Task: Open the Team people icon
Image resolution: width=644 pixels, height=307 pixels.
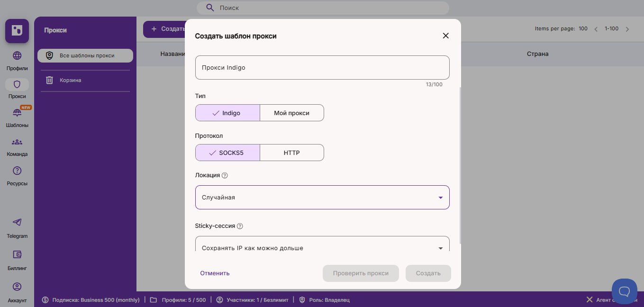Action: 17,142
